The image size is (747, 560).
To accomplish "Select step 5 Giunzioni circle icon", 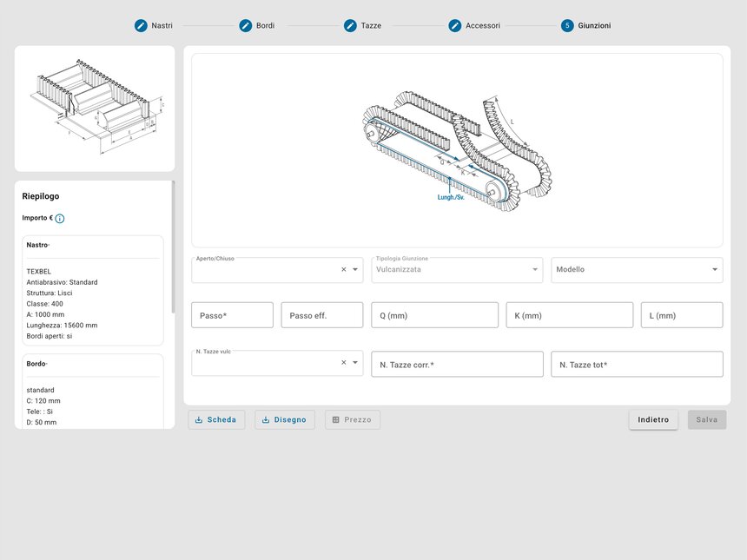I will tap(567, 26).
